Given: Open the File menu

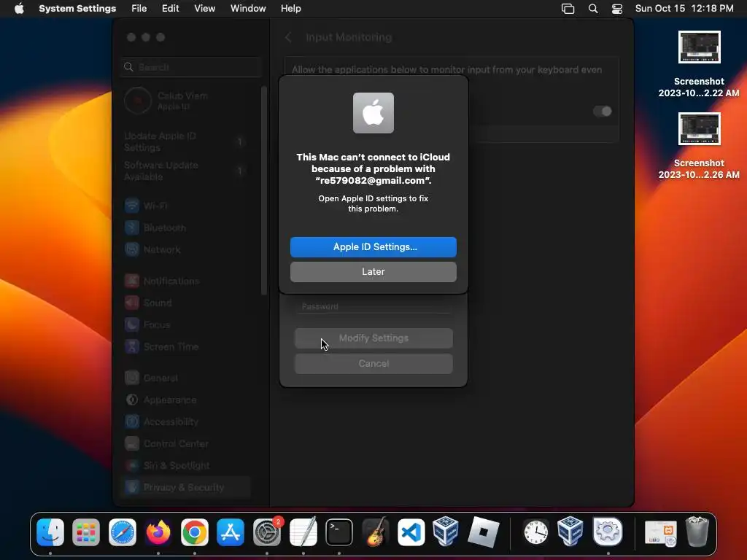Looking at the screenshot, I should click(x=139, y=9).
